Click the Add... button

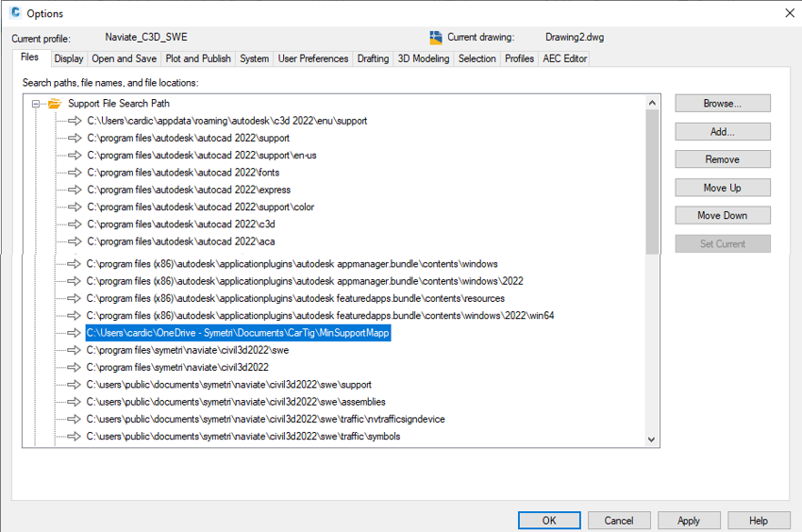click(x=722, y=131)
